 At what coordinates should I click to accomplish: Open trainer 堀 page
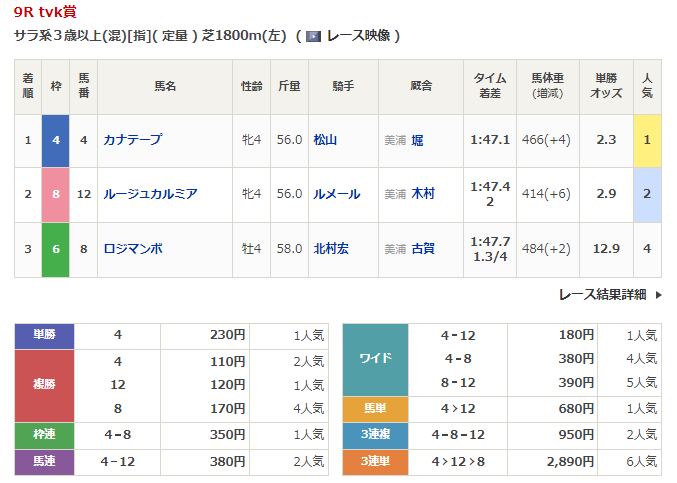pyautogui.click(x=417, y=140)
